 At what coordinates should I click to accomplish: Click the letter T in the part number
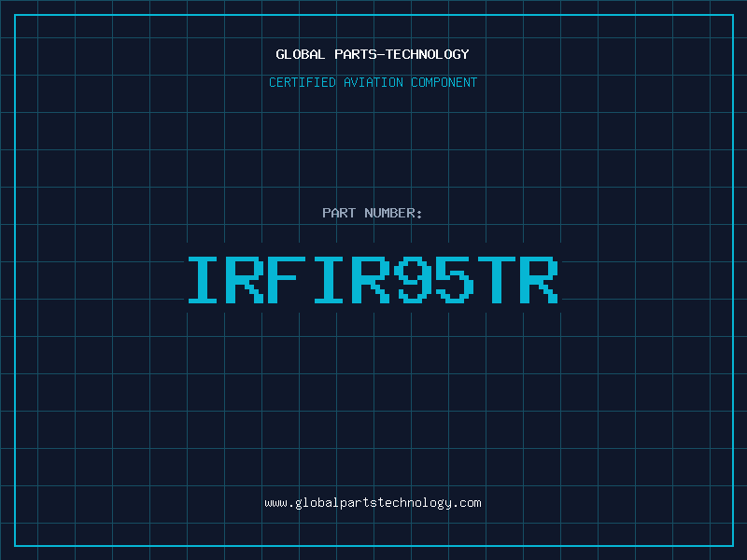point(497,280)
